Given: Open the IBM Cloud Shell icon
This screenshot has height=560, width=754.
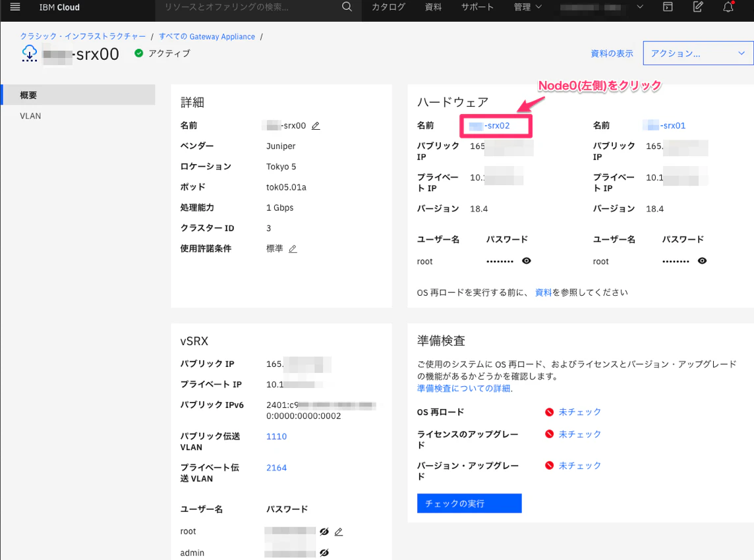Looking at the screenshot, I should [x=668, y=7].
